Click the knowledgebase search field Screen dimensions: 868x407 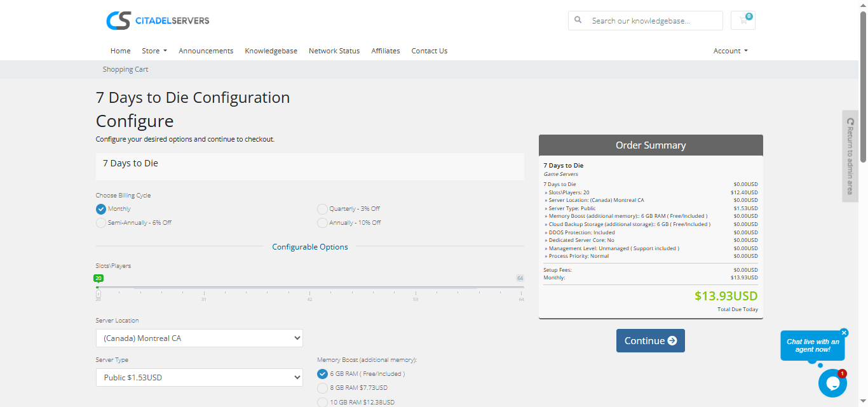653,20
